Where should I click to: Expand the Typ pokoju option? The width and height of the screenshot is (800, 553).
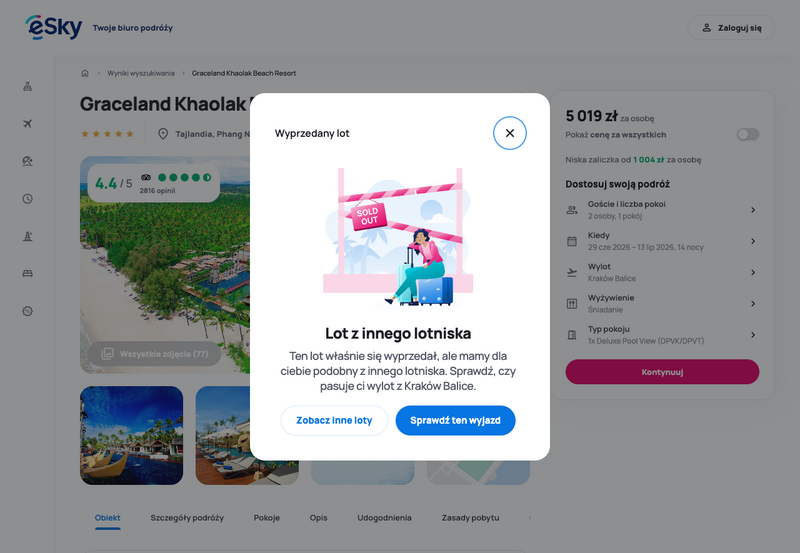(x=661, y=335)
